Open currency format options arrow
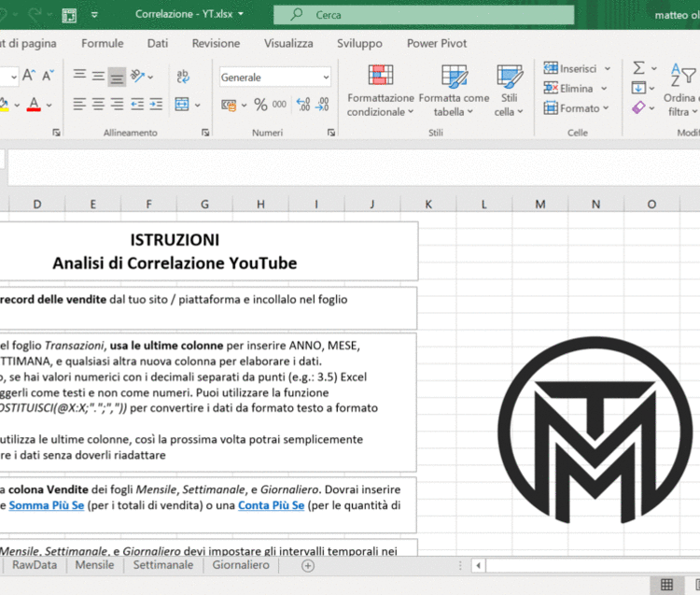This screenshot has width=700, height=595. tap(245, 106)
